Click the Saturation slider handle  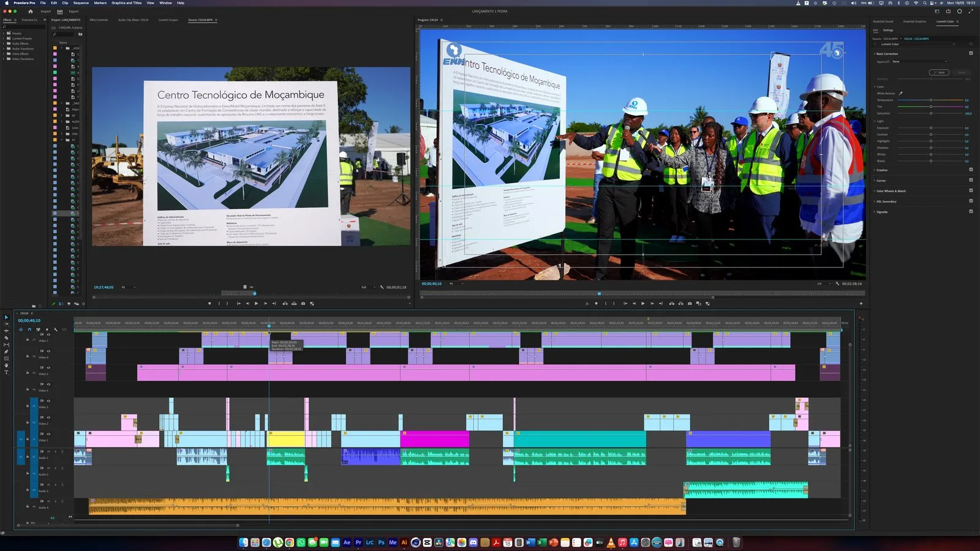(x=931, y=113)
